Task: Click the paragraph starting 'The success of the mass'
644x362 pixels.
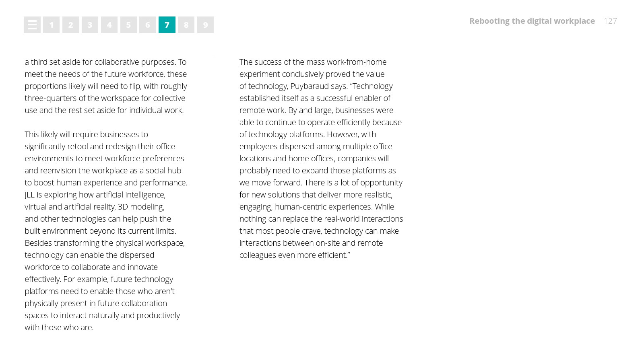Action: pos(321,158)
